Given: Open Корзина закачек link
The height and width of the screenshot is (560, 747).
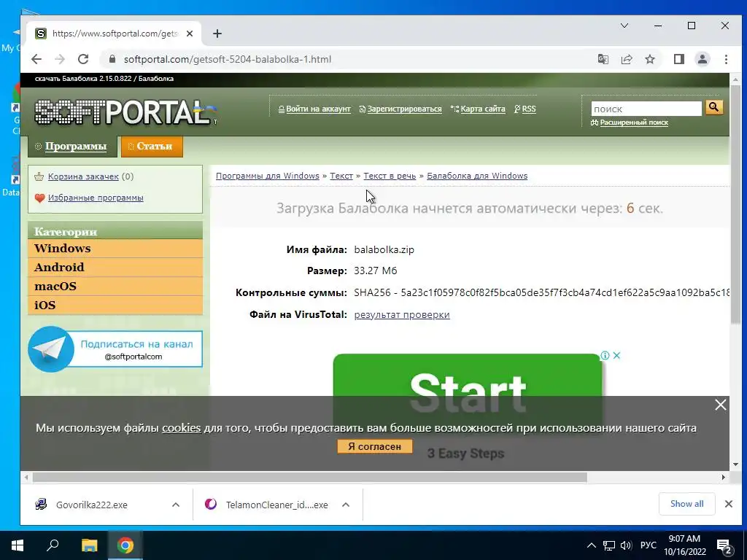Looking at the screenshot, I should point(83,176).
